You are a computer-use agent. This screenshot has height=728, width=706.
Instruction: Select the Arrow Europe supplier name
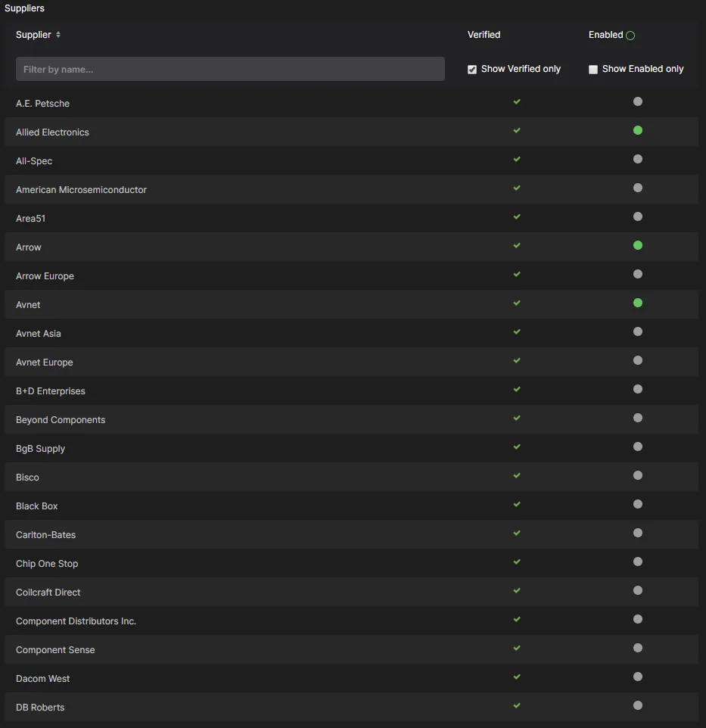[45, 276]
